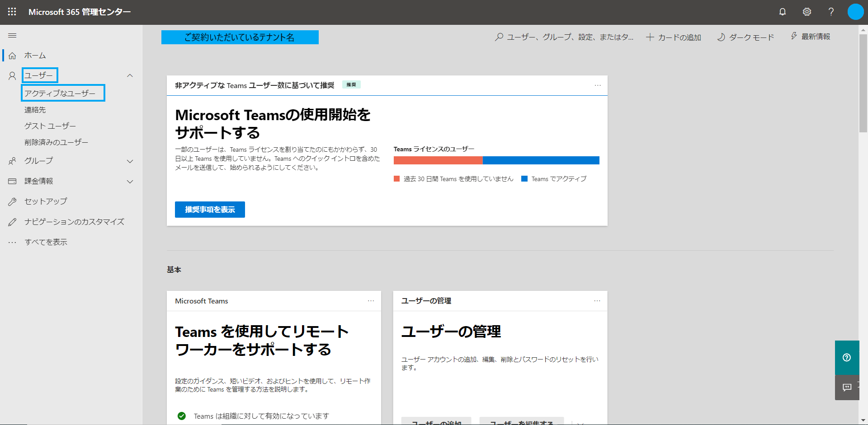Open セットアップ in navigation
868x425 pixels.
[46, 201]
